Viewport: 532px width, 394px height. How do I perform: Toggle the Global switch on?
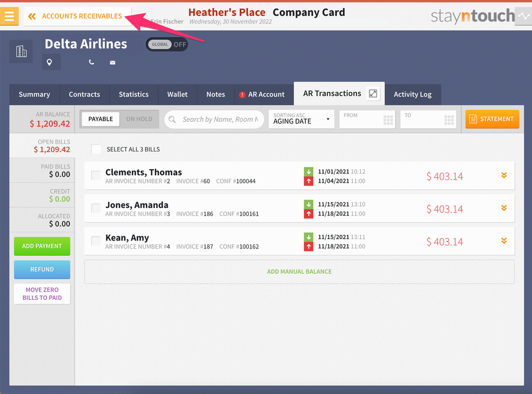point(167,44)
